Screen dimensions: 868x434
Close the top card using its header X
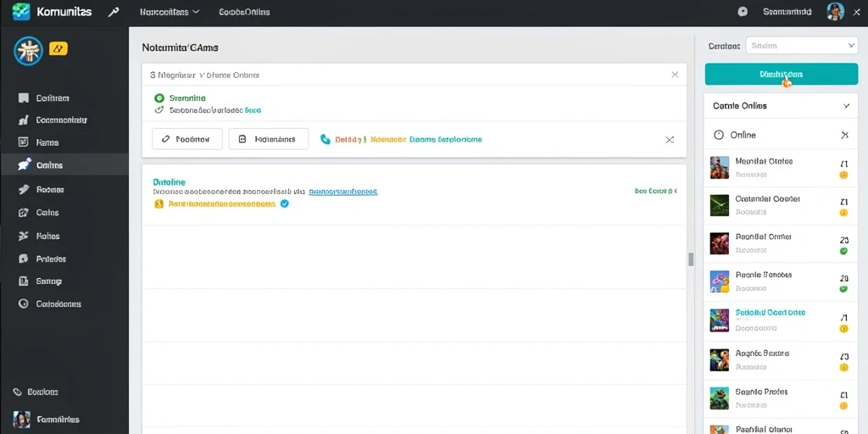(674, 75)
